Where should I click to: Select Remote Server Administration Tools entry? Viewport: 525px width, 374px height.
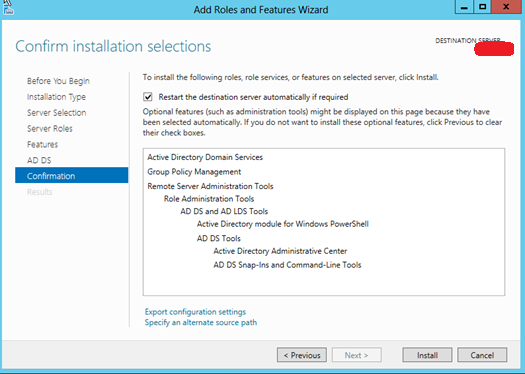[x=210, y=186]
